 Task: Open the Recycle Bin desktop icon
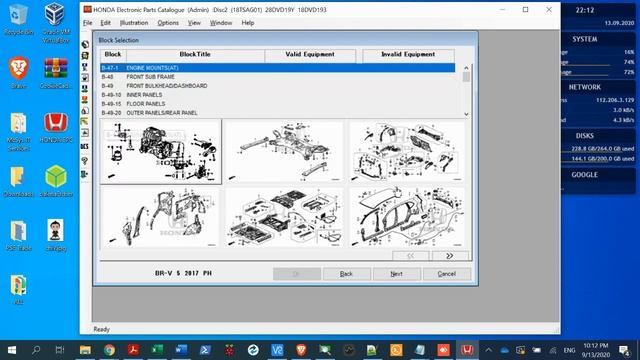click(x=18, y=19)
